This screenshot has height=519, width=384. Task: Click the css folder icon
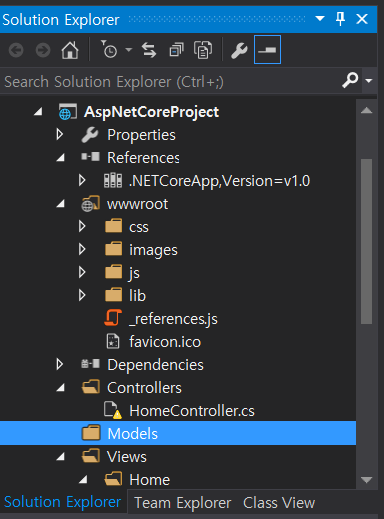(x=113, y=226)
